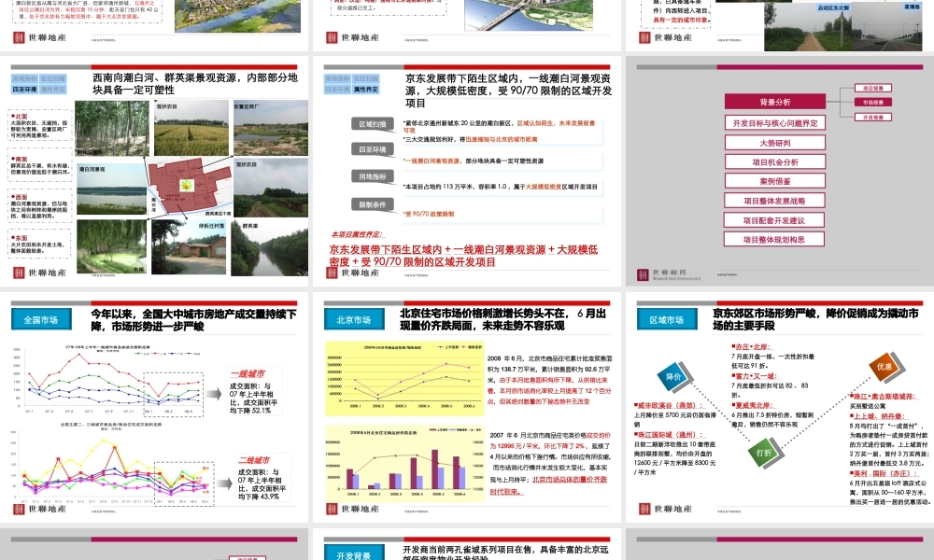Select the agenda slide listing 背景分析
934x560 pixels.
[780, 172]
